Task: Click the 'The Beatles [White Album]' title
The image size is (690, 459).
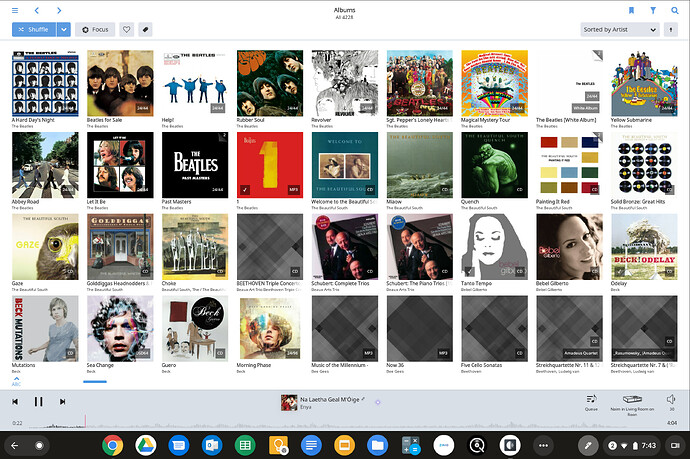Action: tap(566, 120)
